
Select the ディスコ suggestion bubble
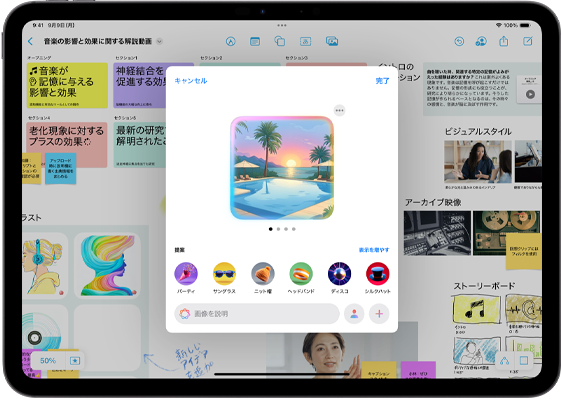(339, 278)
